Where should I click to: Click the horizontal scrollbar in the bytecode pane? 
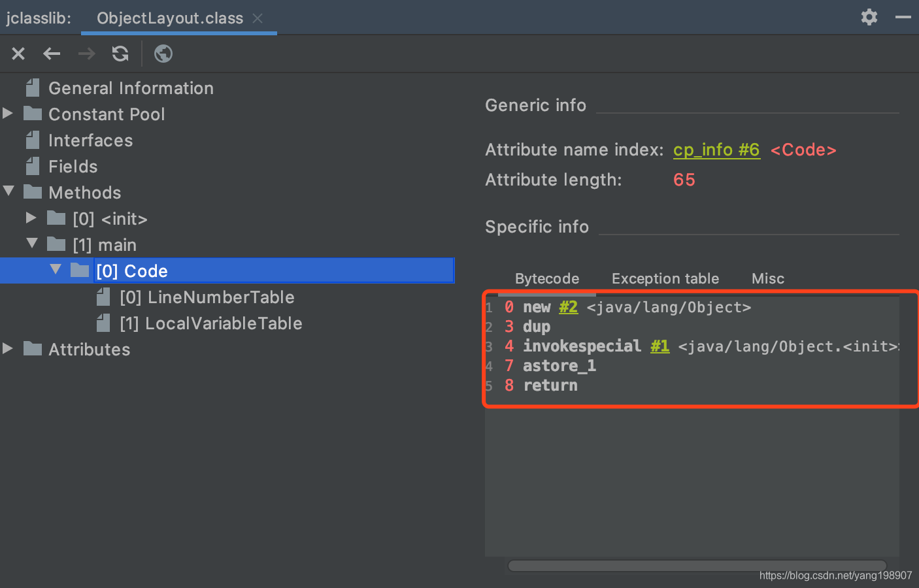pyautogui.click(x=697, y=566)
